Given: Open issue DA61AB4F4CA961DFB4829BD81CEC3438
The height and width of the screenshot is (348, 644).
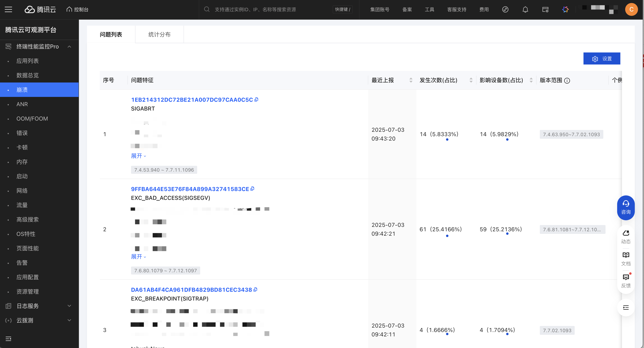Looking at the screenshot, I should click(x=192, y=290).
